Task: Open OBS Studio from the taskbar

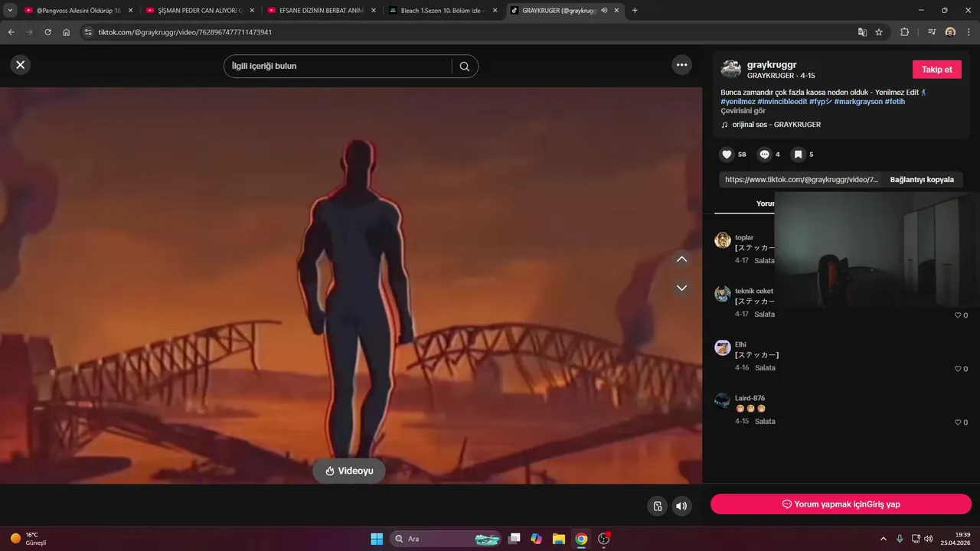Action: pos(603,539)
